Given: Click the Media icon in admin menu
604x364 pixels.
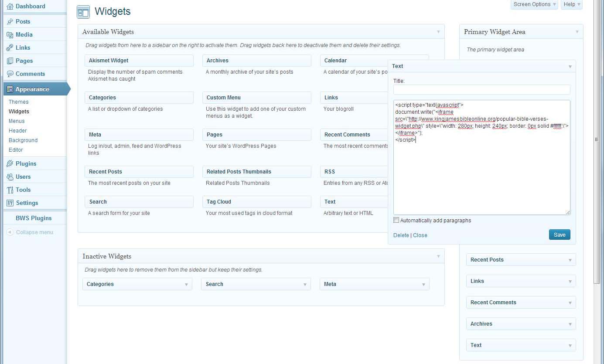Looking at the screenshot, I should 10,34.
